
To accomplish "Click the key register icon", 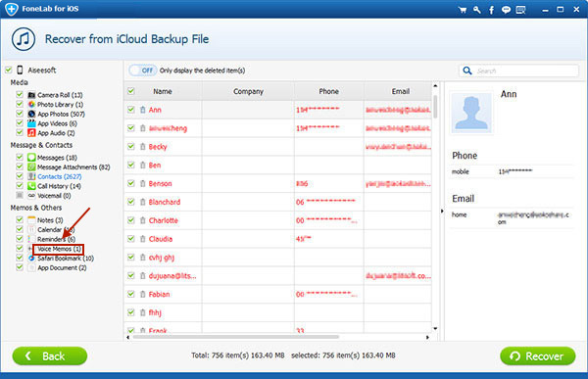I will point(477,10).
